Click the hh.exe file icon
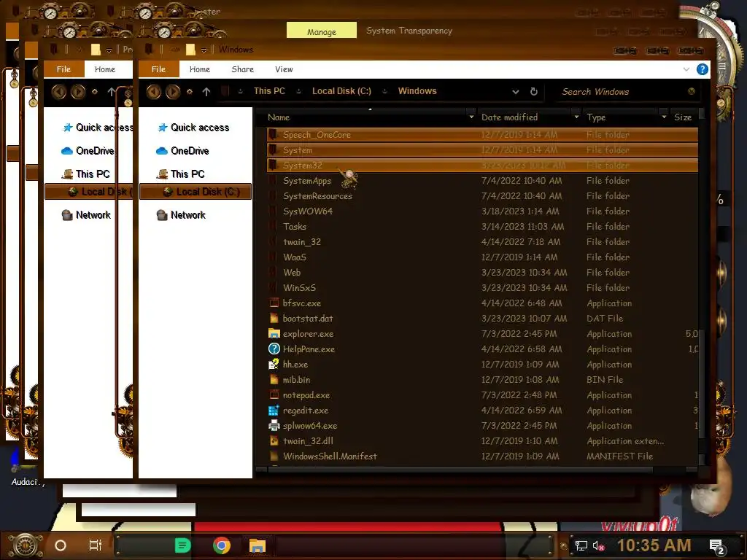Screen dimensions: 747x560 pos(274,365)
